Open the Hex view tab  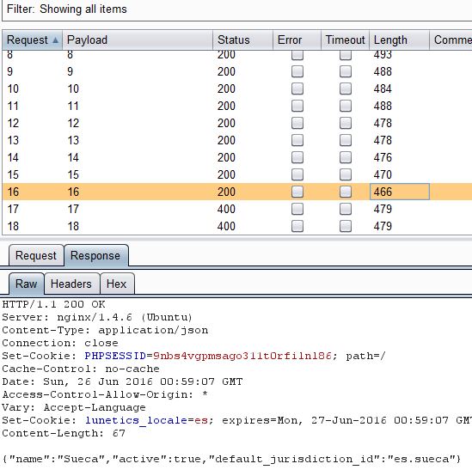pyautogui.click(x=117, y=284)
